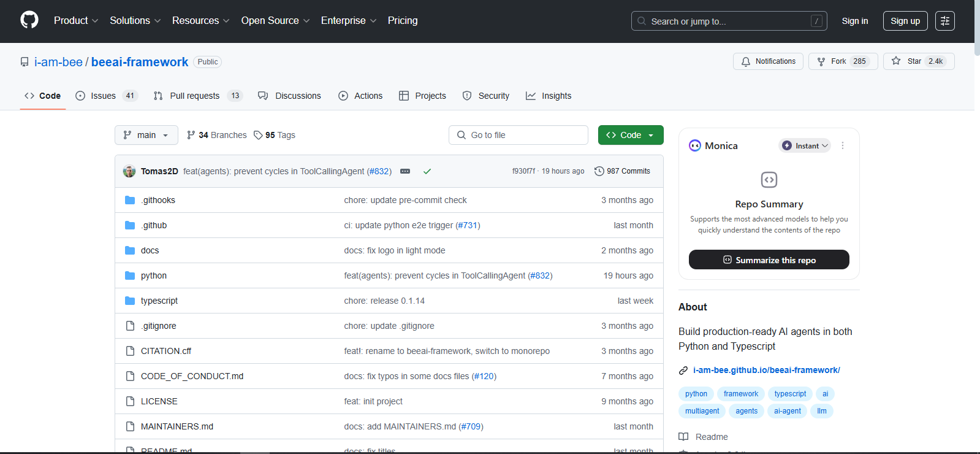View the 95 Tags link

(x=275, y=135)
